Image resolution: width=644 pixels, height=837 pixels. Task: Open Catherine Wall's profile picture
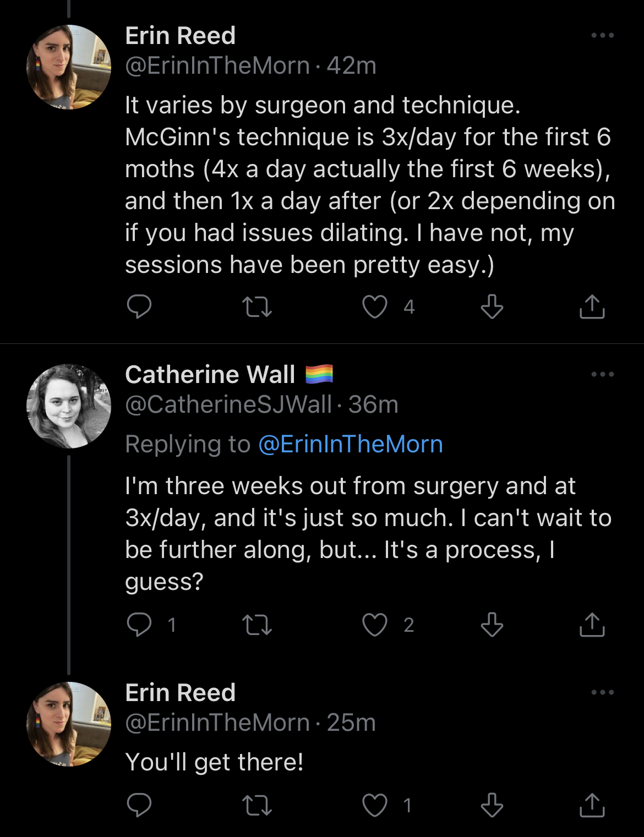69,406
